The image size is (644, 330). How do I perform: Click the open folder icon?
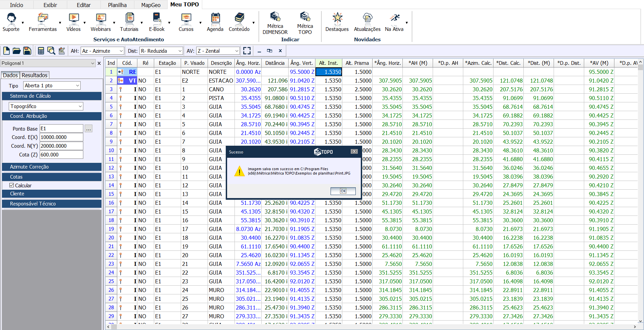point(16,51)
